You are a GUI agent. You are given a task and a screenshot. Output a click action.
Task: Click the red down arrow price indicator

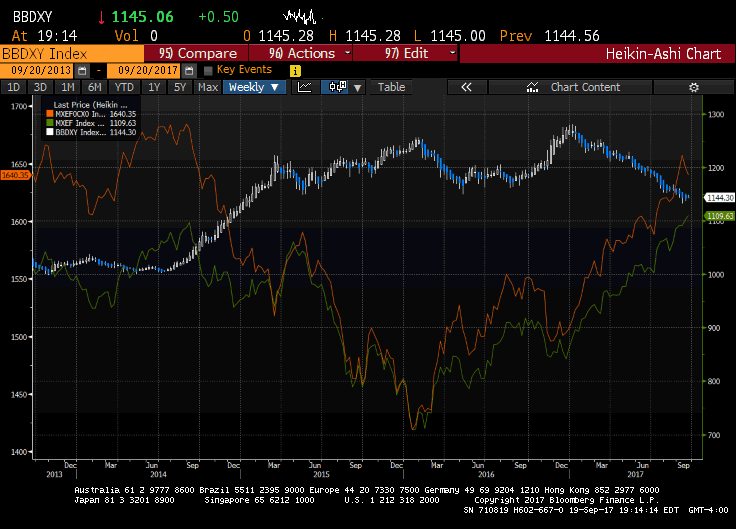(x=101, y=17)
